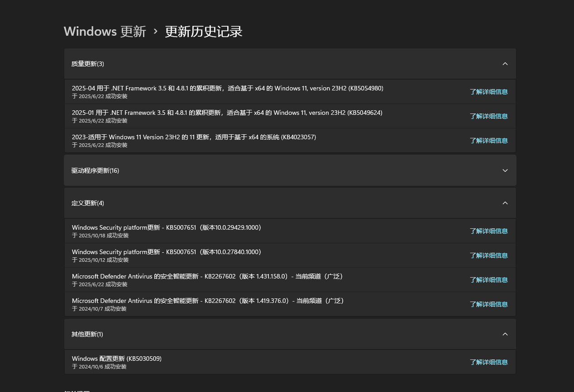Expand the 驱动程序更新(16) section chevron
The height and width of the screenshot is (392, 574).
[x=505, y=170]
